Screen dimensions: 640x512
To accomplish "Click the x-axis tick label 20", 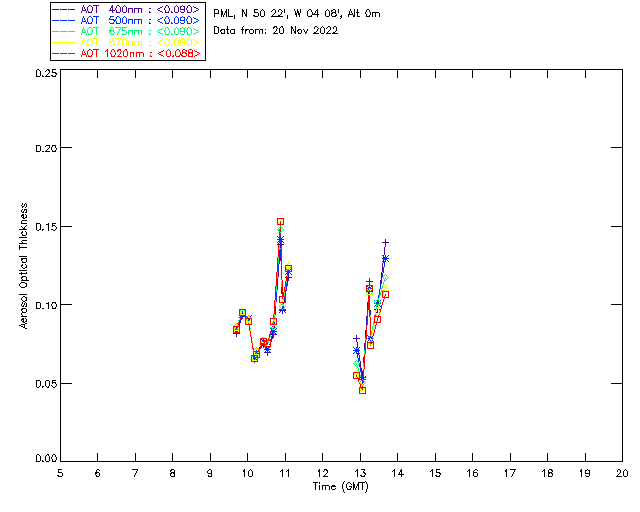I will (622, 473).
